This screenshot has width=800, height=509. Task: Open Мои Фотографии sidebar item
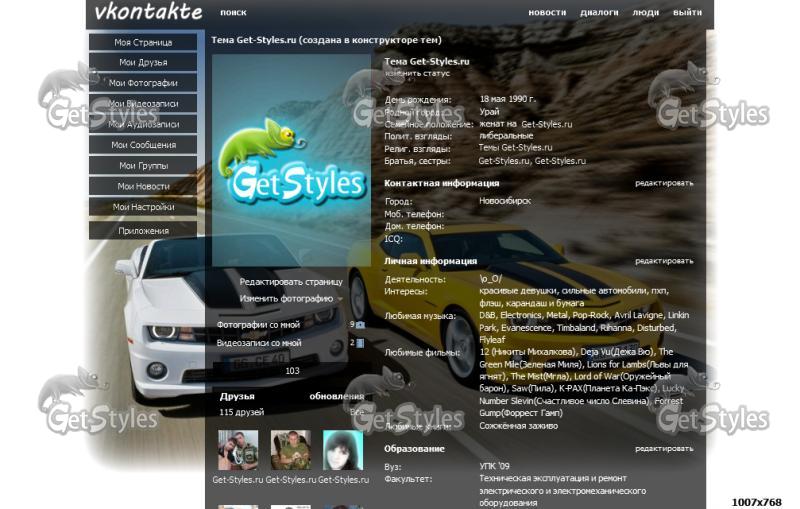click(x=143, y=83)
